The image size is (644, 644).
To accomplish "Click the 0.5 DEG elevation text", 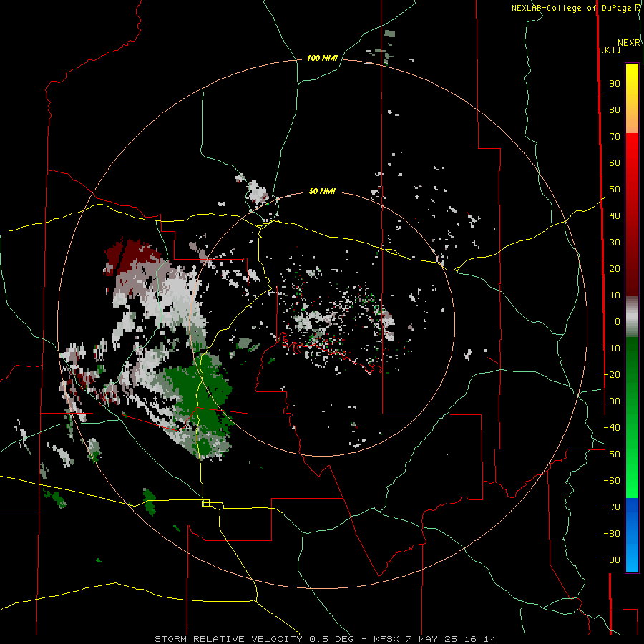I will [333, 639].
